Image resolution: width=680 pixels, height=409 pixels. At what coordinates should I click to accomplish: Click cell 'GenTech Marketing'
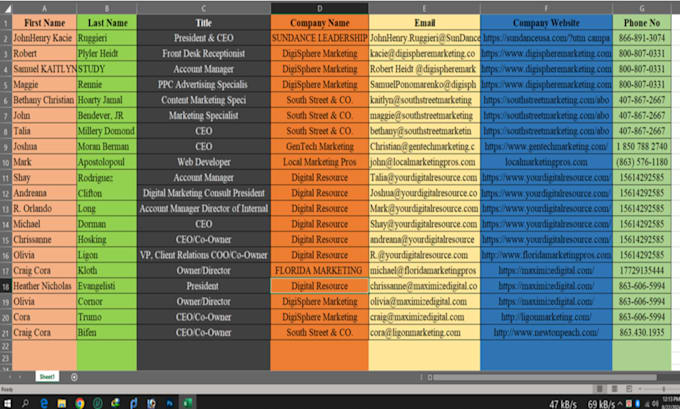click(320, 147)
